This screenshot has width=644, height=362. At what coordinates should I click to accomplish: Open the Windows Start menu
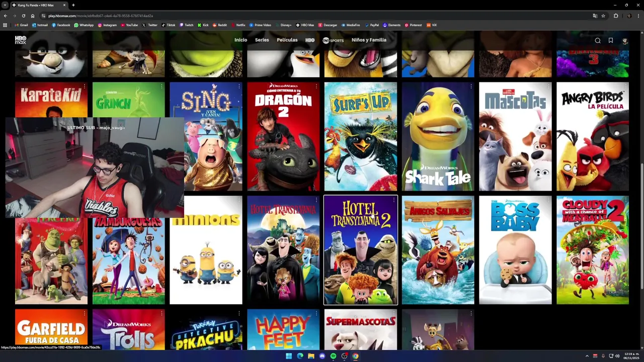click(289, 356)
